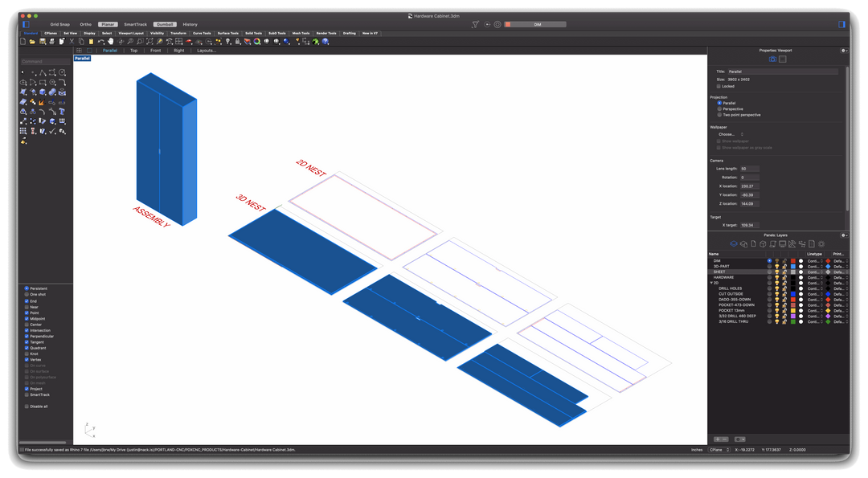Toggle visibility bulb for HARDWARE layer
The height and width of the screenshot is (478, 868).
pos(777,277)
